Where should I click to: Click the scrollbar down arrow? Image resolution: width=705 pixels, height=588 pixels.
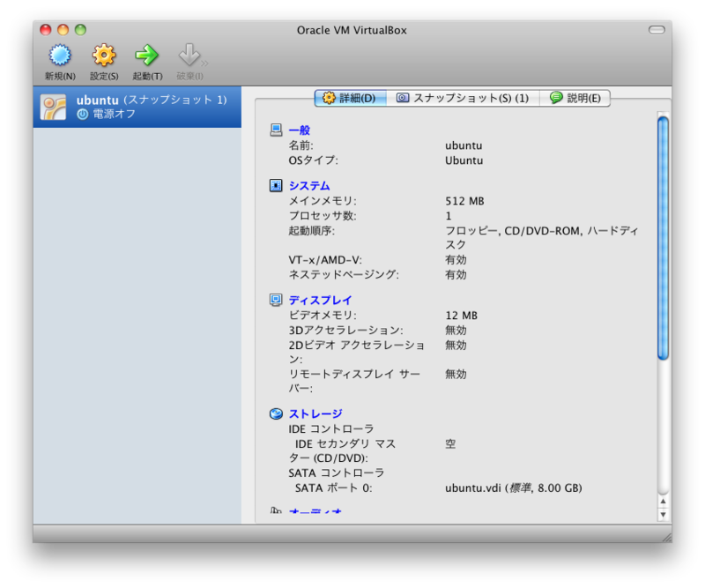tap(663, 514)
